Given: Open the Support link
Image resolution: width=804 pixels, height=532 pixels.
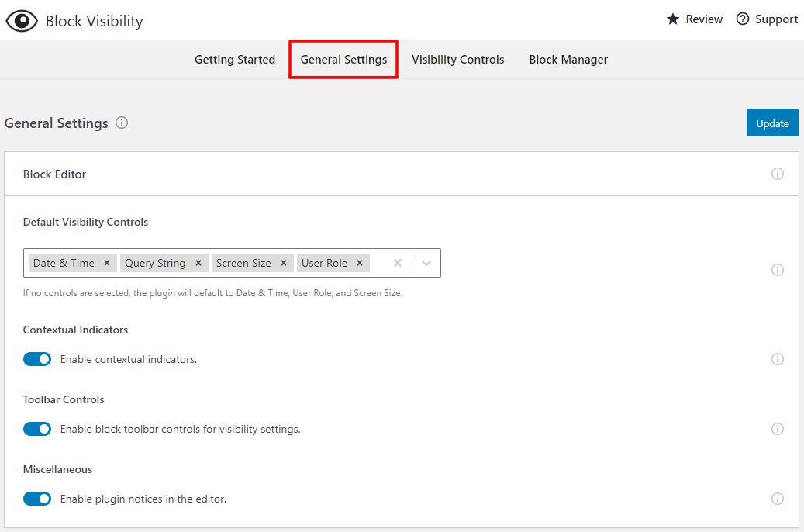Looking at the screenshot, I should pos(767,19).
